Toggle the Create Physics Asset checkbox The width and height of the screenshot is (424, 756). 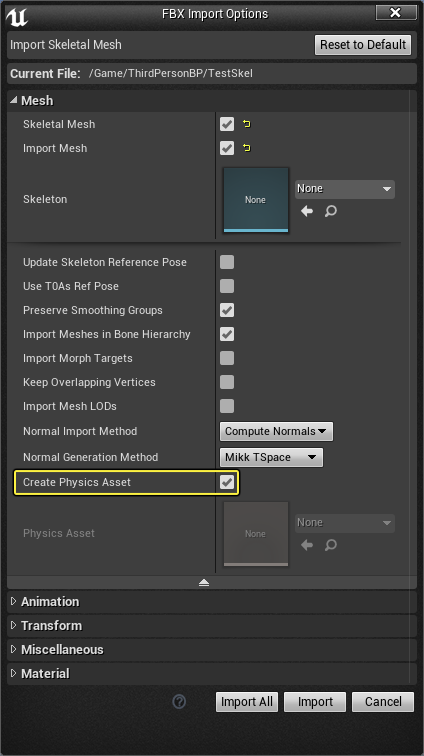point(227,482)
